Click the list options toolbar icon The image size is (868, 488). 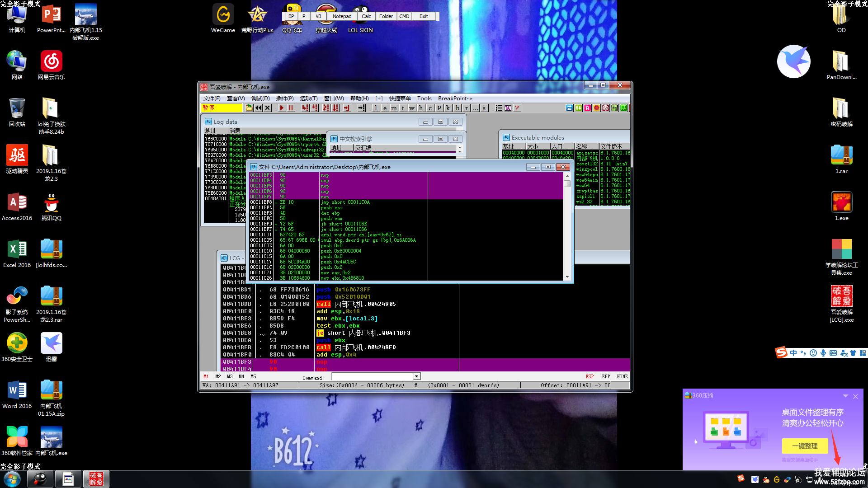499,108
